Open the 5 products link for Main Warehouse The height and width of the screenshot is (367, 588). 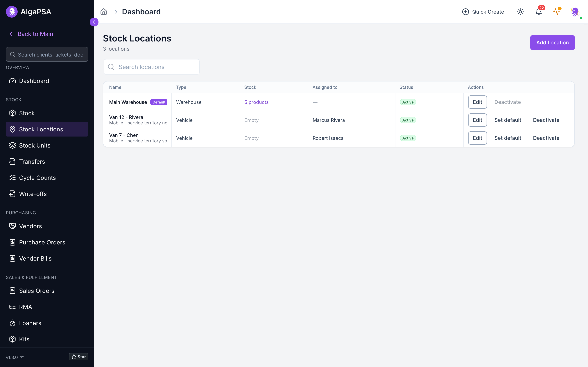(x=256, y=102)
